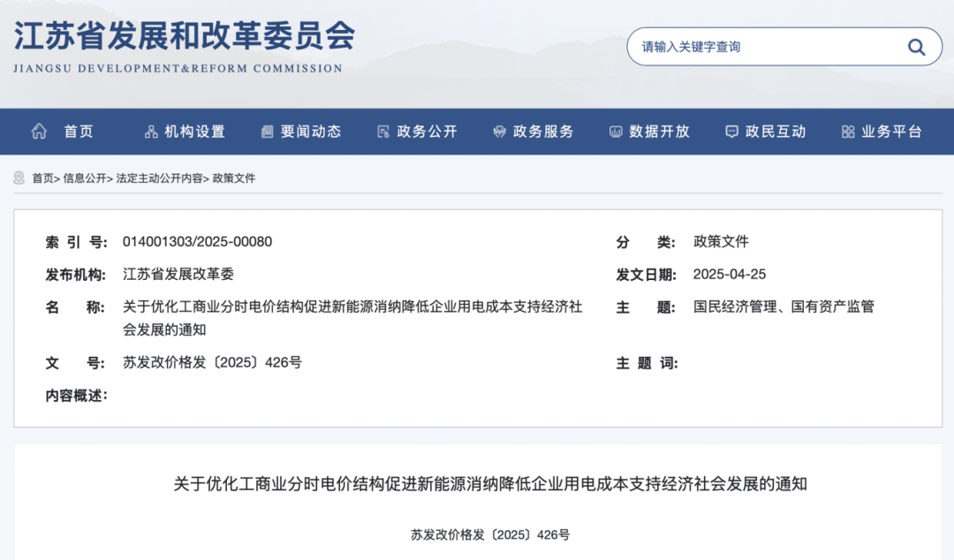Click the 业务平台 grid icon
The width and height of the screenshot is (954, 560).
(x=846, y=131)
